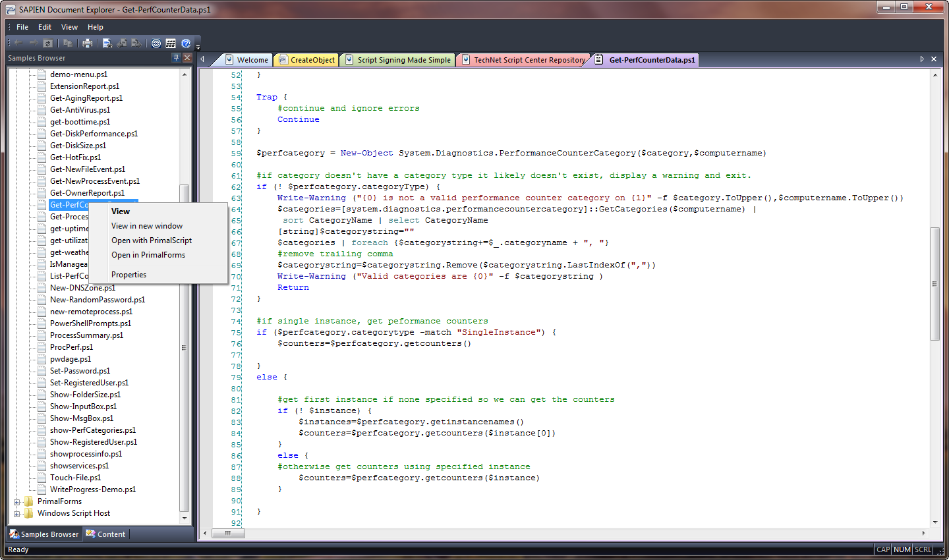Image resolution: width=949 pixels, height=560 pixels.
Task: Click the Print icon in toolbar
Action: pyautogui.click(x=87, y=43)
